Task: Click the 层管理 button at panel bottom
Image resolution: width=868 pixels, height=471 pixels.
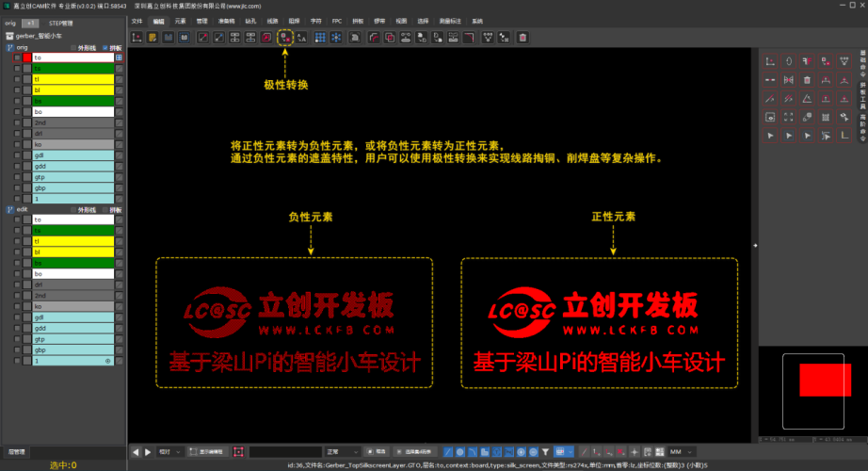Action: point(17,451)
